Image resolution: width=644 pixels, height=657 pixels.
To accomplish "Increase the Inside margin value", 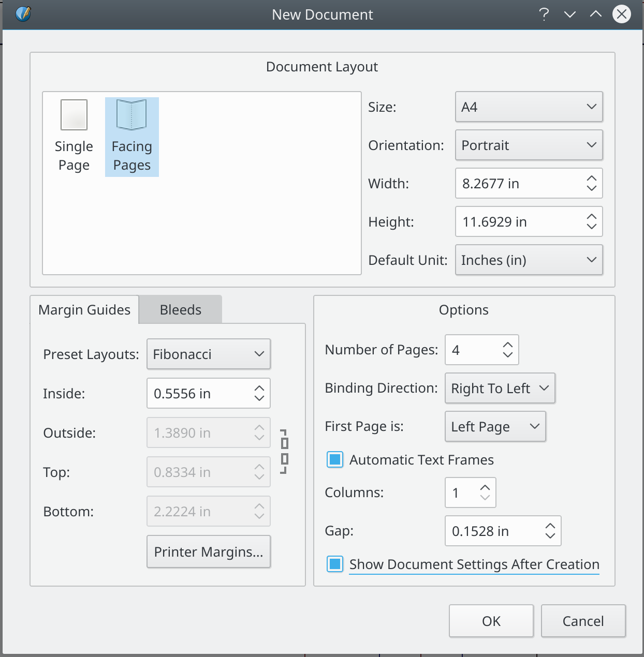I will [x=259, y=389].
